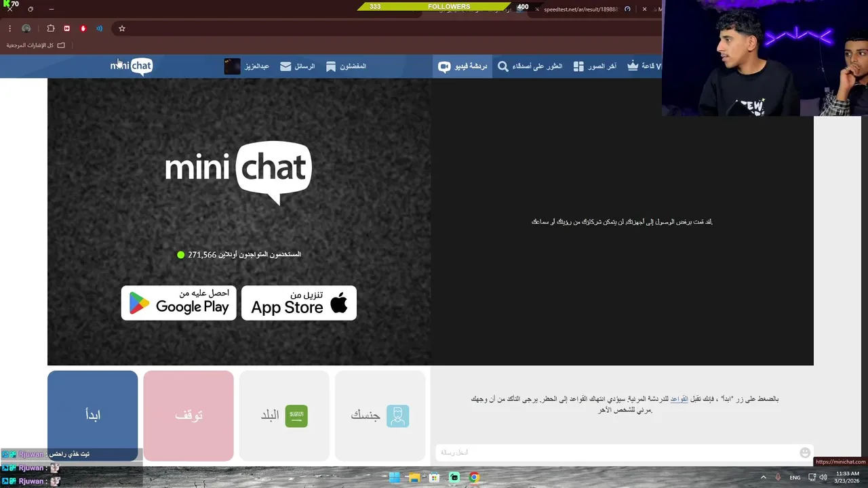
Task: Click the gender avatar icon
Action: 398,415
